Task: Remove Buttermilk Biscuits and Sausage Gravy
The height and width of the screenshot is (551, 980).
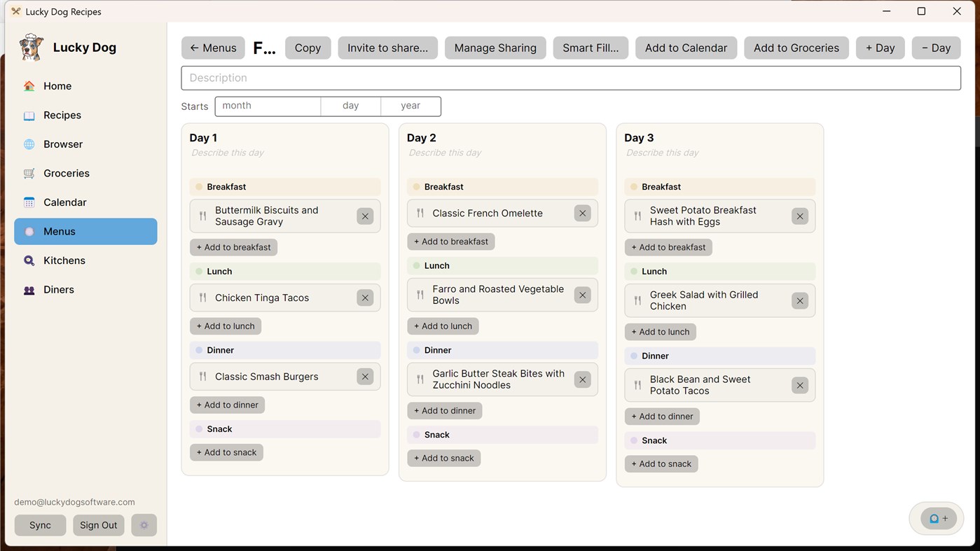Action: [x=365, y=216]
